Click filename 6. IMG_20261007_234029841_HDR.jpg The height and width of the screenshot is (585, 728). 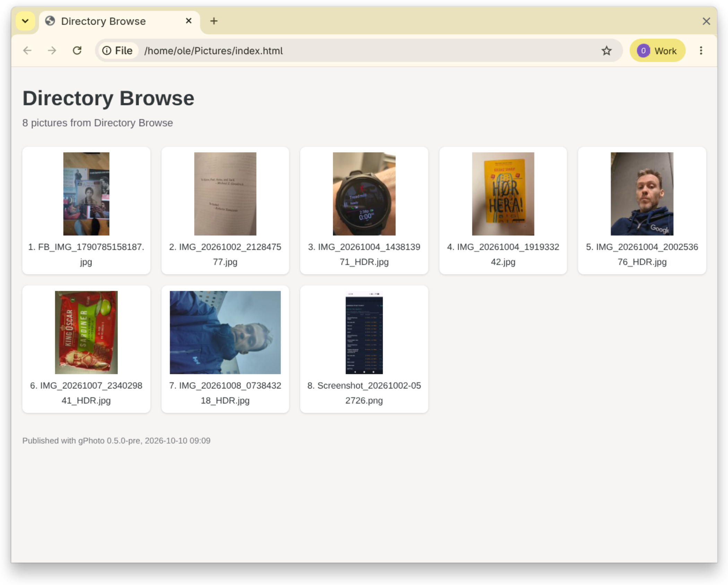(86, 393)
